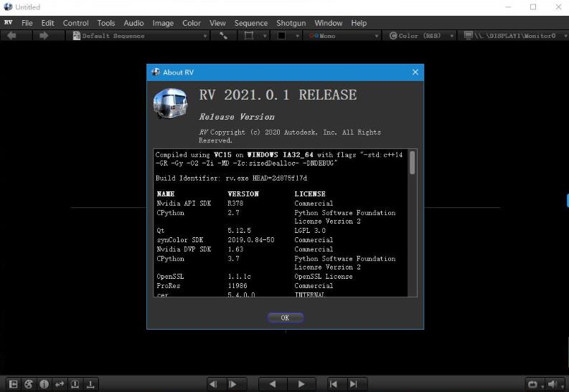Click the session manager icon in bottom toolbar

pyautogui.click(x=13, y=384)
